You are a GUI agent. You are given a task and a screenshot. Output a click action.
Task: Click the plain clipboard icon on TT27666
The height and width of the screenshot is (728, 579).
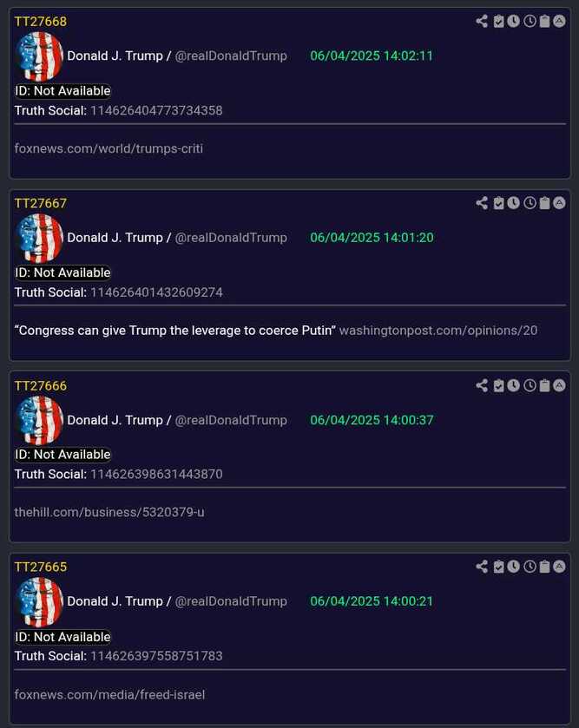(x=544, y=385)
